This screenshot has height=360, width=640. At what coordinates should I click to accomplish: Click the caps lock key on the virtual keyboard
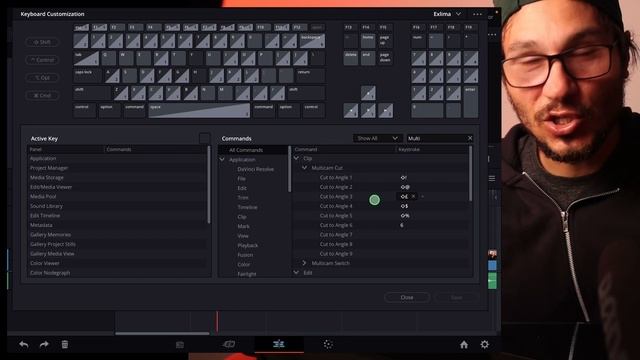click(88, 76)
